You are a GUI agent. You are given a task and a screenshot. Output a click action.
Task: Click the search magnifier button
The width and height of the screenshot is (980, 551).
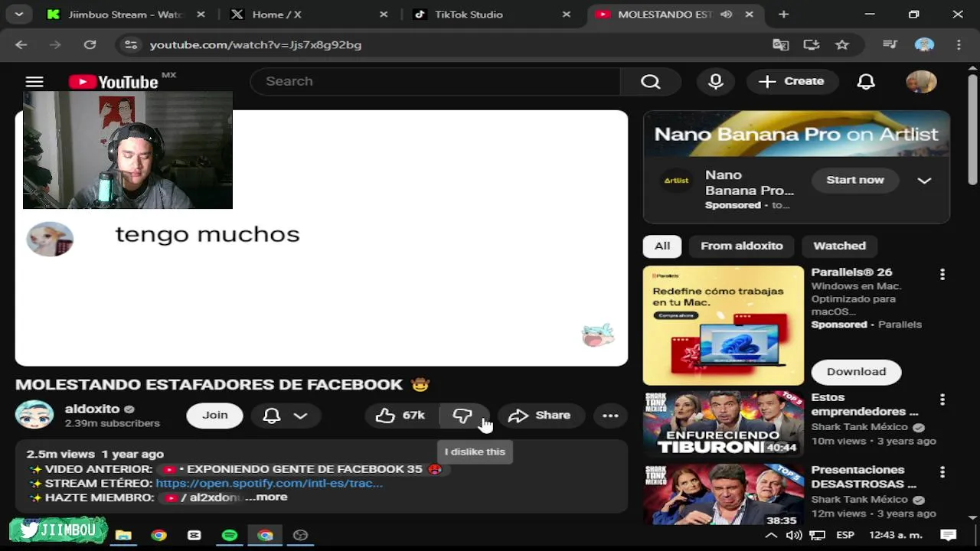tap(650, 81)
